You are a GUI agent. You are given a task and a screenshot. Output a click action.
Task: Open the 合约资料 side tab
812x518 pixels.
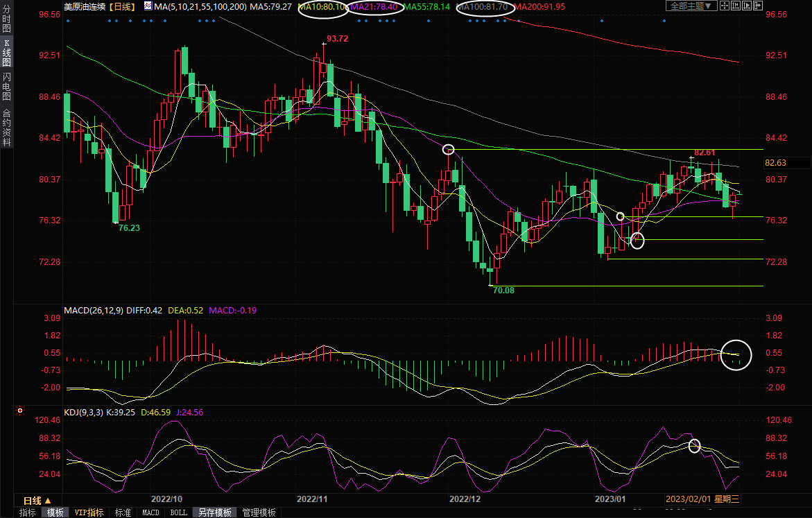pyautogui.click(x=6, y=128)
